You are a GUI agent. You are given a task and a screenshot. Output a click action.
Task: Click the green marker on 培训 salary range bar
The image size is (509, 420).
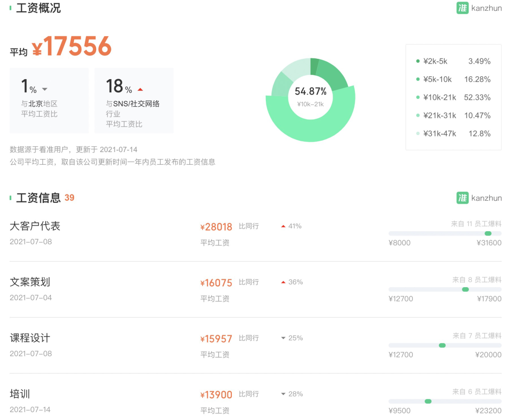[428, 401]
